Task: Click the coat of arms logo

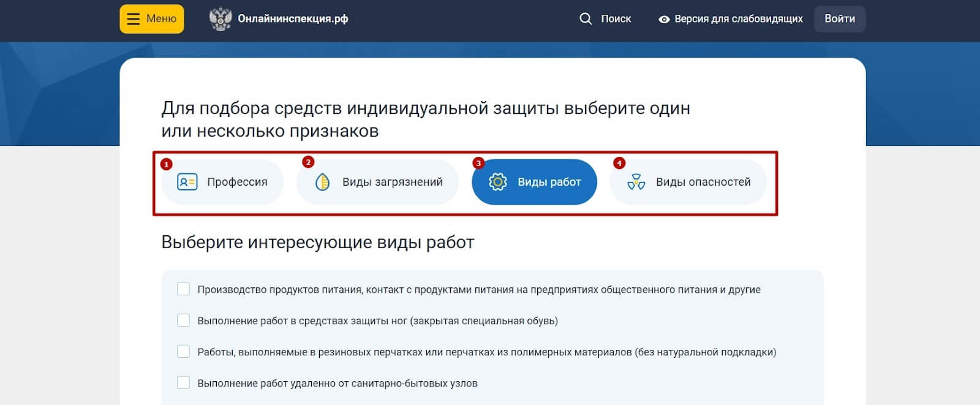Action: coord(220,19)
